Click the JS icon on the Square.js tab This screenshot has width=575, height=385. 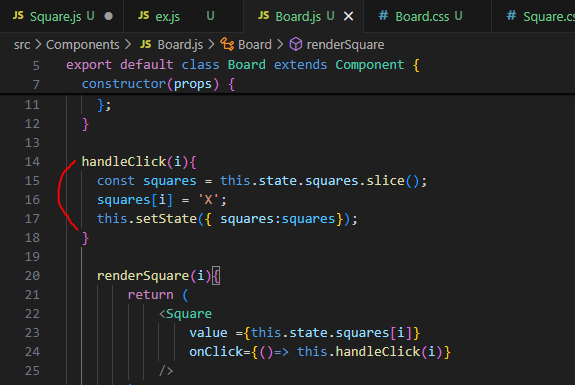tap(18, 15)
